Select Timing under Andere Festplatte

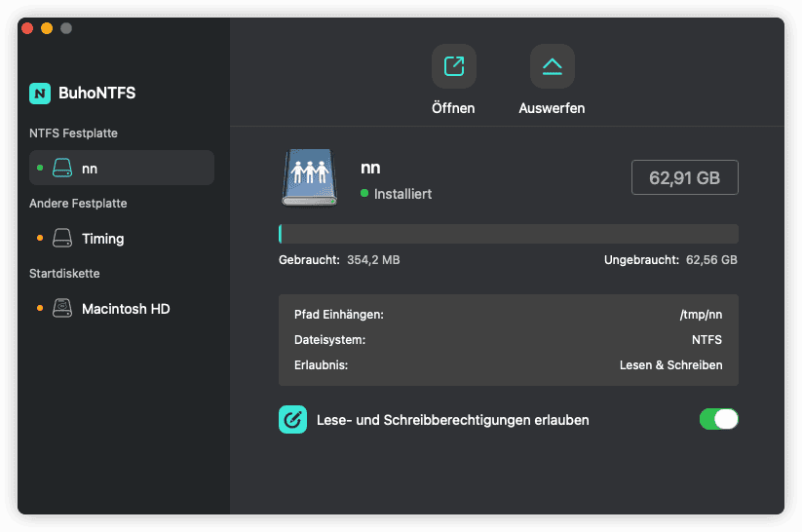(x=122, y=238)
